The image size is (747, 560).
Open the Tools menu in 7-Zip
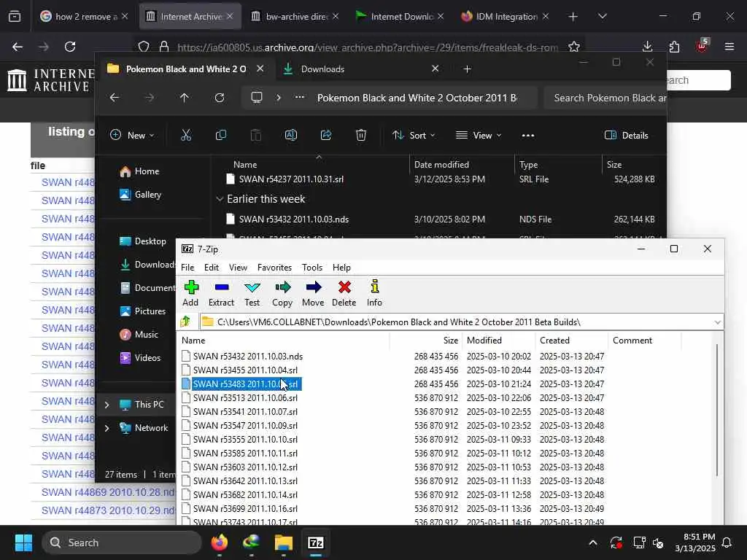(x=312, y=267)
